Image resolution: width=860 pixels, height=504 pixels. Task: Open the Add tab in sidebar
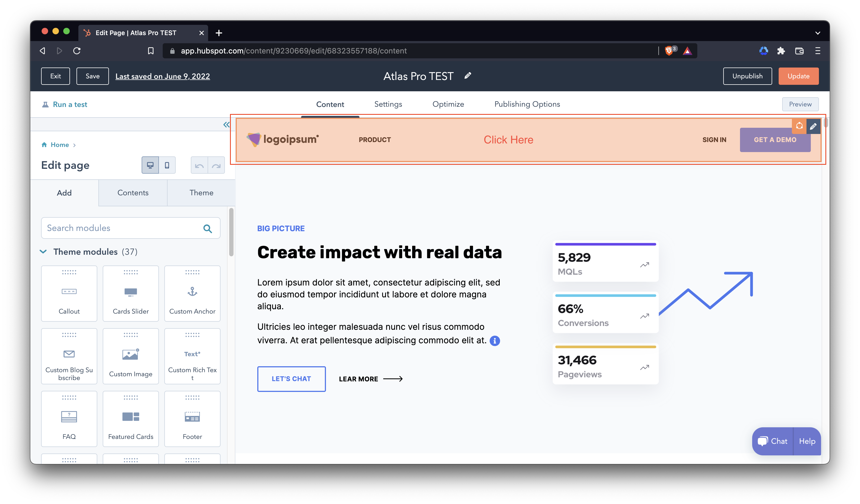[x=64, y=193]
